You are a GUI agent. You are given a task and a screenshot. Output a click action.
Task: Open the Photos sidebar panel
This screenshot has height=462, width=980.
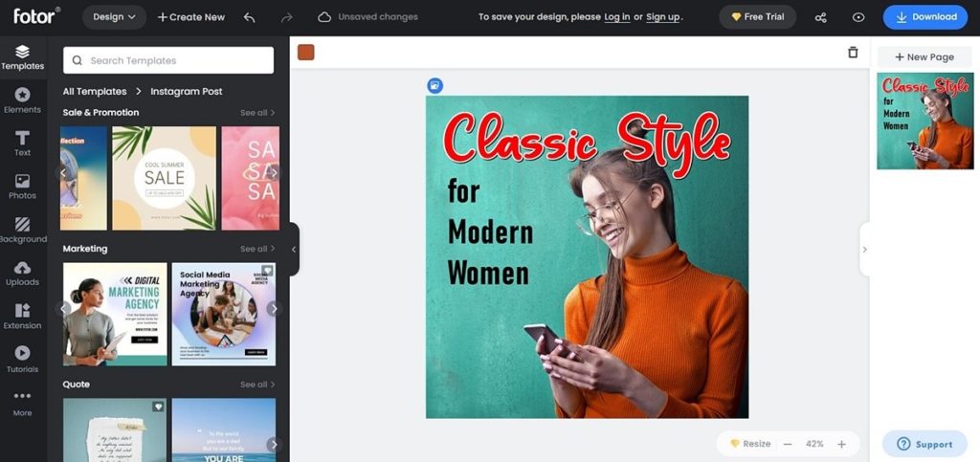[x=23, y=187]
